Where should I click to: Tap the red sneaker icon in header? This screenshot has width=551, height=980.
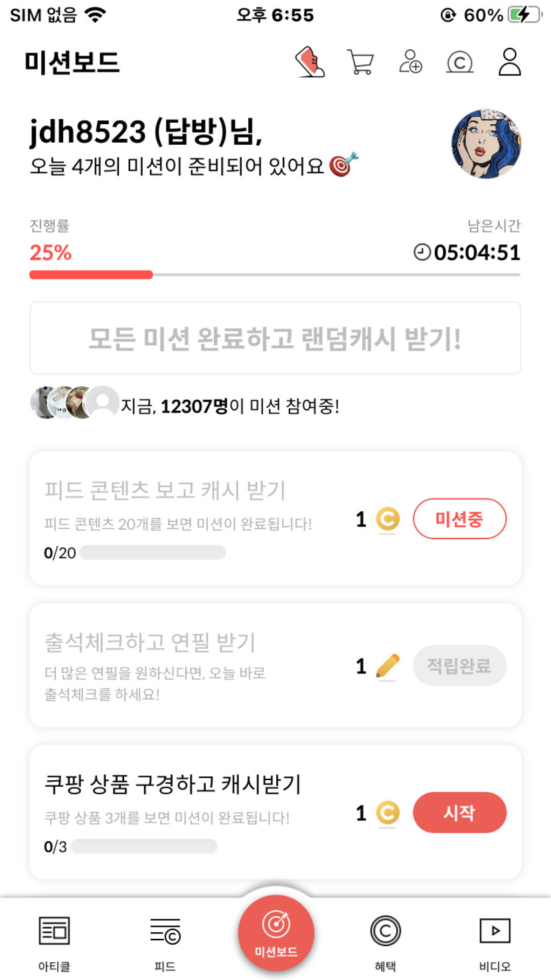pos(310,63)
